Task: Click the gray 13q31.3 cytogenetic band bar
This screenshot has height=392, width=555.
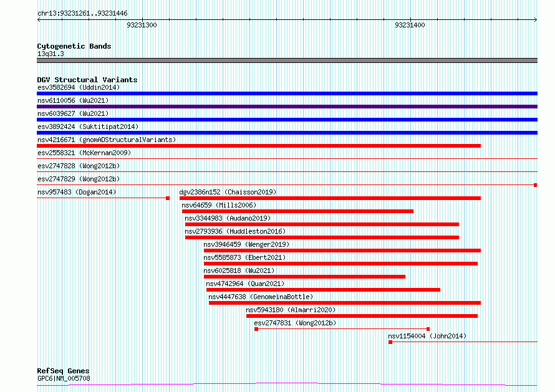Action: pos(287,60)
